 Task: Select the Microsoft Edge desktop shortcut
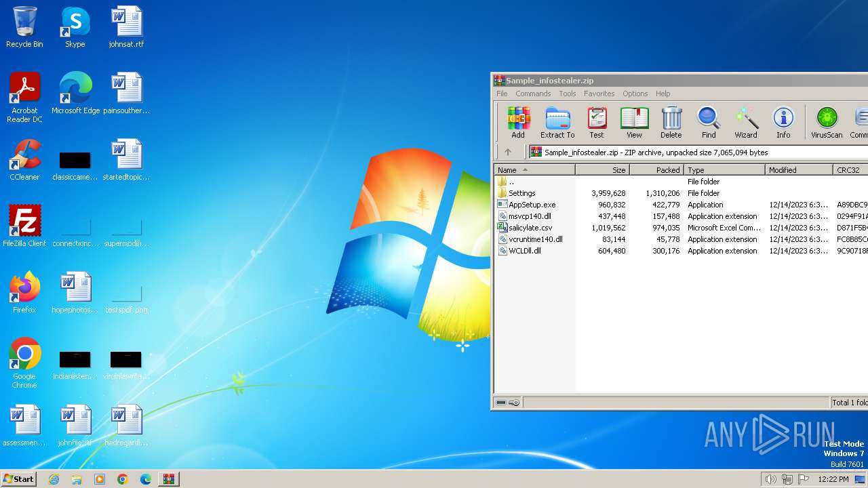coord(75,94)
